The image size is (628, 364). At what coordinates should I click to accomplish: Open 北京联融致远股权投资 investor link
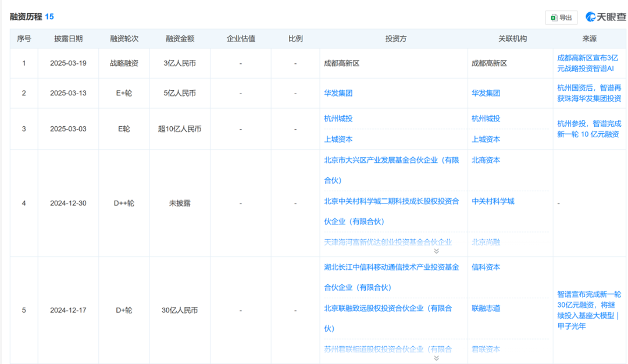[x=387, y=308]
